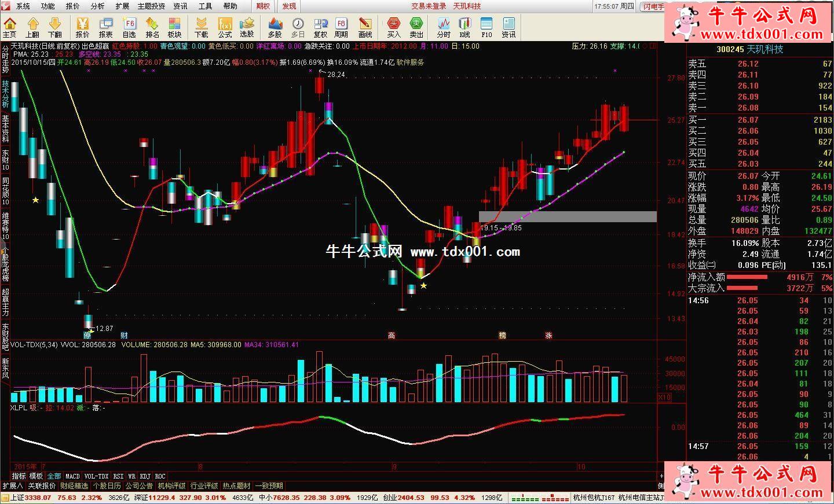Toggle the MACD indicator tab

point(72,476)
